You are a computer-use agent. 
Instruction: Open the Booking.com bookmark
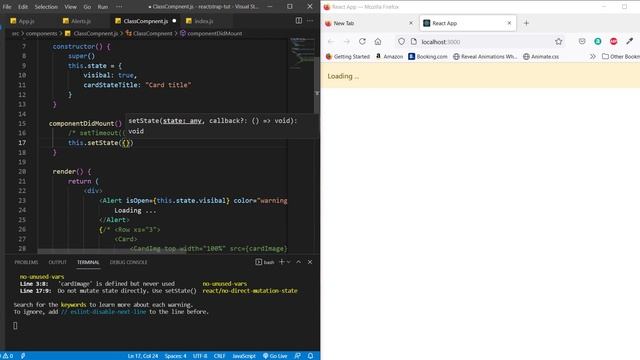tap(428, 57)
